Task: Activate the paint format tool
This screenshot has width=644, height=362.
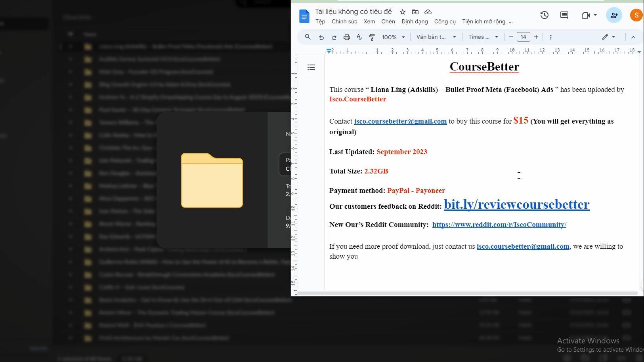Action: coord(372,37)
